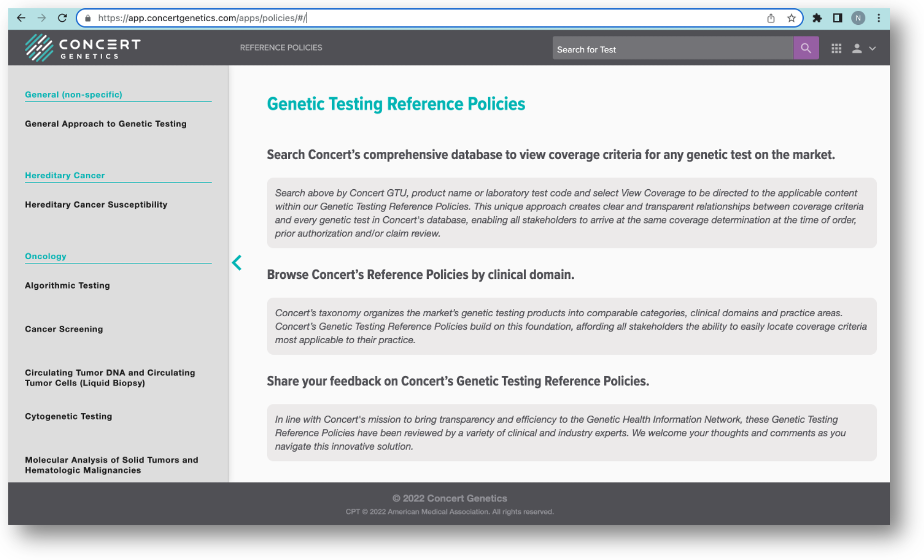The width and height of the screenshot is (924, 560).
Task: Click the browser forward arrow
Action: 41,18
